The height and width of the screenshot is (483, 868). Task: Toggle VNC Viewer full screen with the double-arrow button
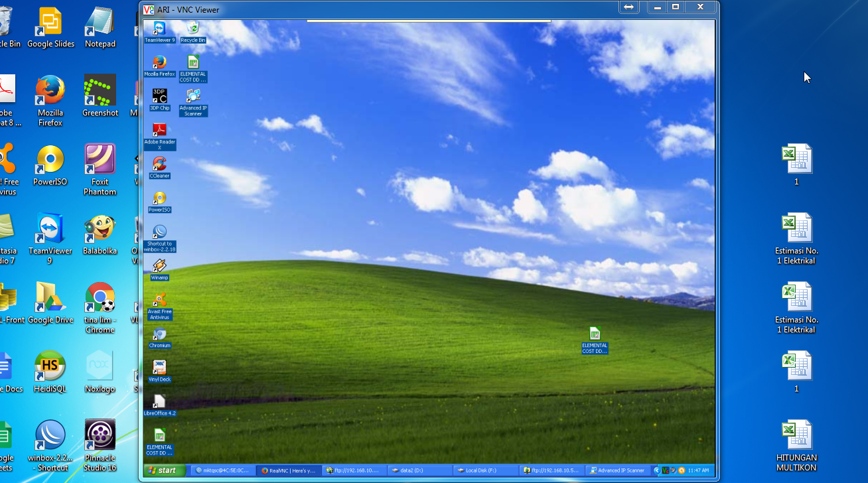tap(628, 7)
